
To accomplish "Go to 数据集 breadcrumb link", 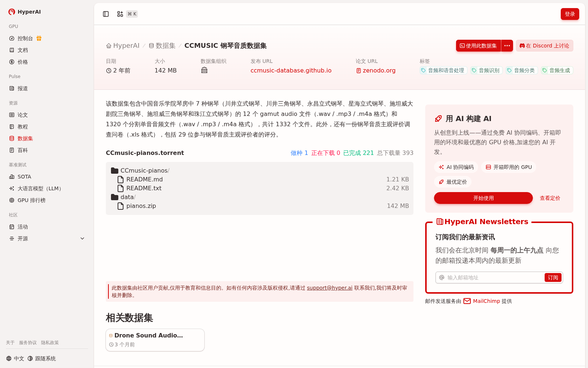I will click(x=162, y=46).
